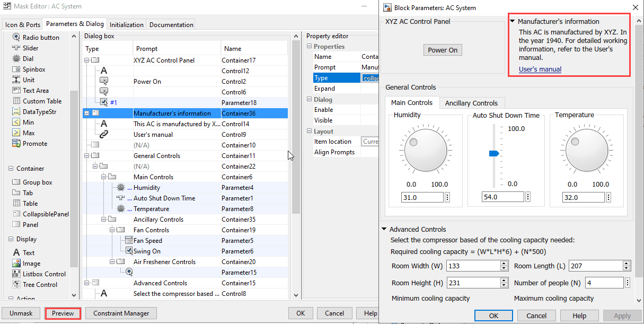Screen dimensions: 644x324
Task: Click the Listbox Control icon
Action: (16, 274)
